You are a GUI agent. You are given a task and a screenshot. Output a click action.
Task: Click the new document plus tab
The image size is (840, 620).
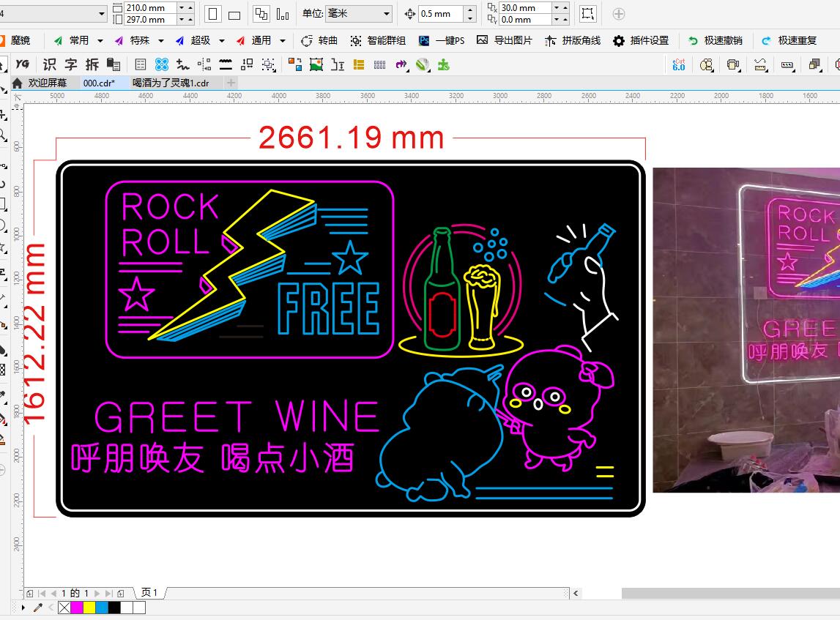pyautogui.click(x=231, y=83)
